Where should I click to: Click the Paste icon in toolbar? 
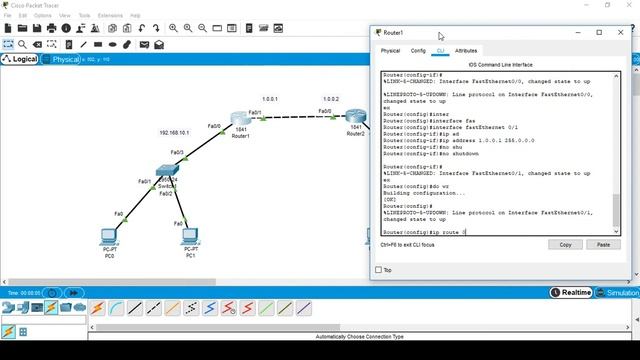click(127, 28)
